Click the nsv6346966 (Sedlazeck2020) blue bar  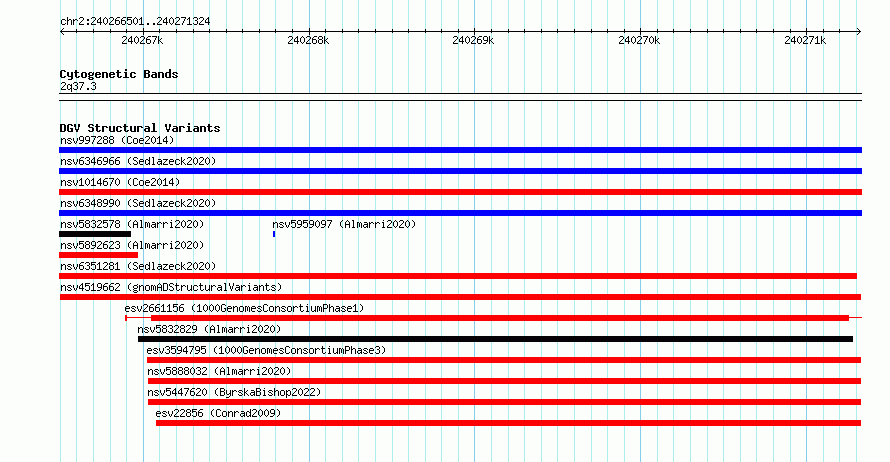coord(460,171)
